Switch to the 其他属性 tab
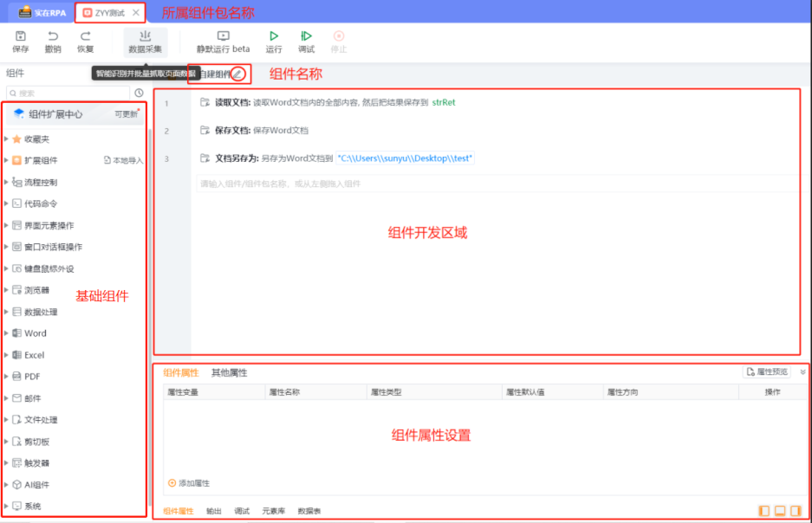 229,373
